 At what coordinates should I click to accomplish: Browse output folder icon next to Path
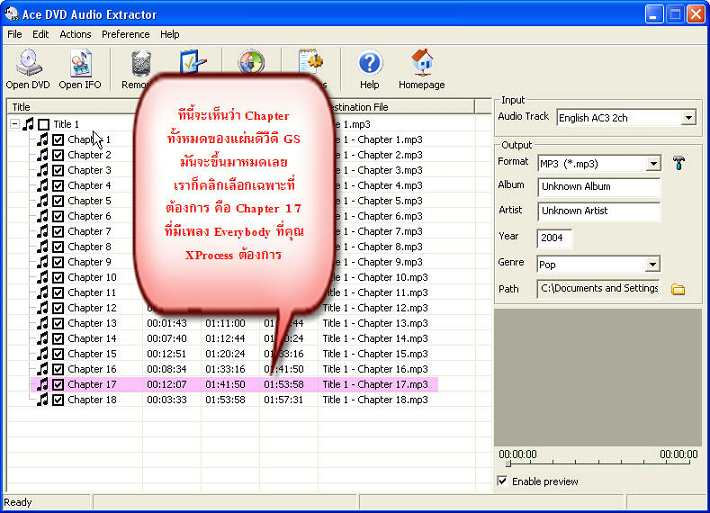tap(678, 289)
